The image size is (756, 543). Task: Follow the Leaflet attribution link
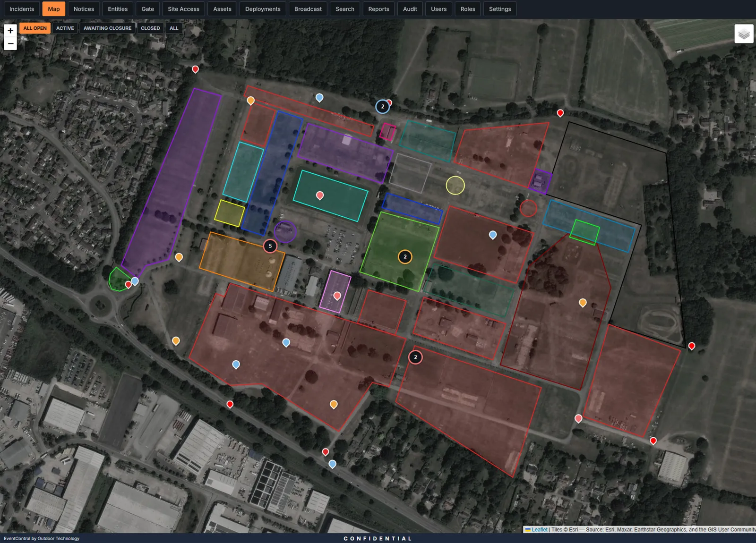coord(540,529)
